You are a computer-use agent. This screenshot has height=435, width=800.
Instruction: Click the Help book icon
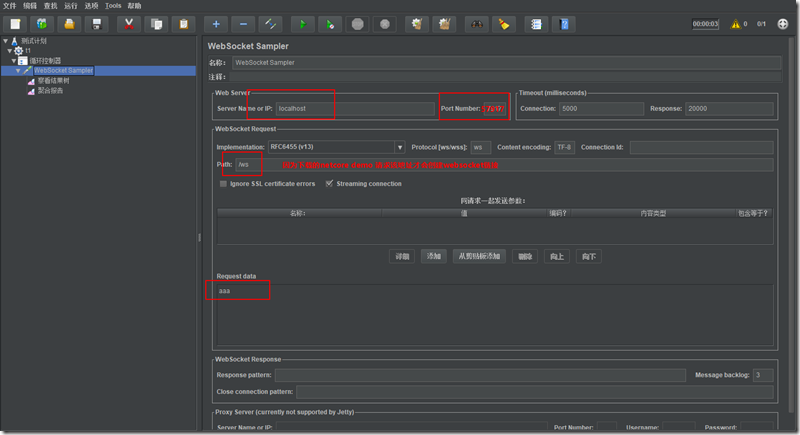click(x=564, y=24)
